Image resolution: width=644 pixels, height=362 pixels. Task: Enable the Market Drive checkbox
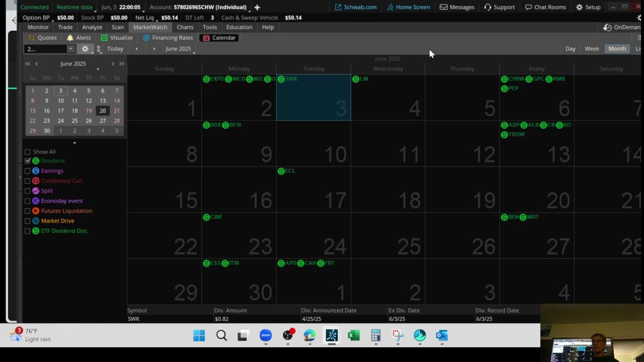pos(28,221)
